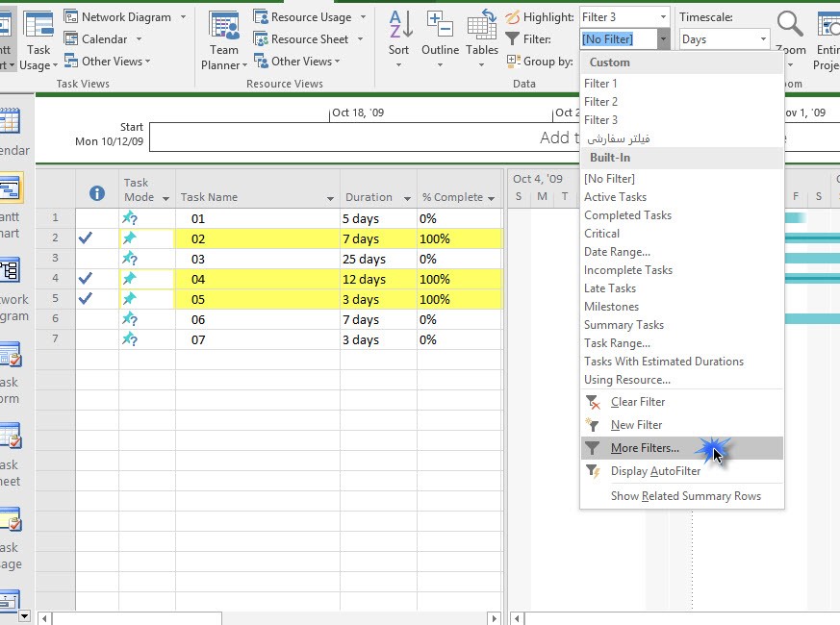Open the Timescale Days dropdown
840x625 pixels.
coord(763,39)
